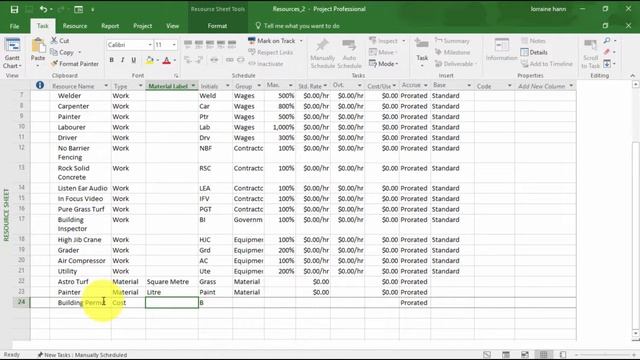Toggle Underline formatting
Screen dimensions: 640x360
click(133, 60)
